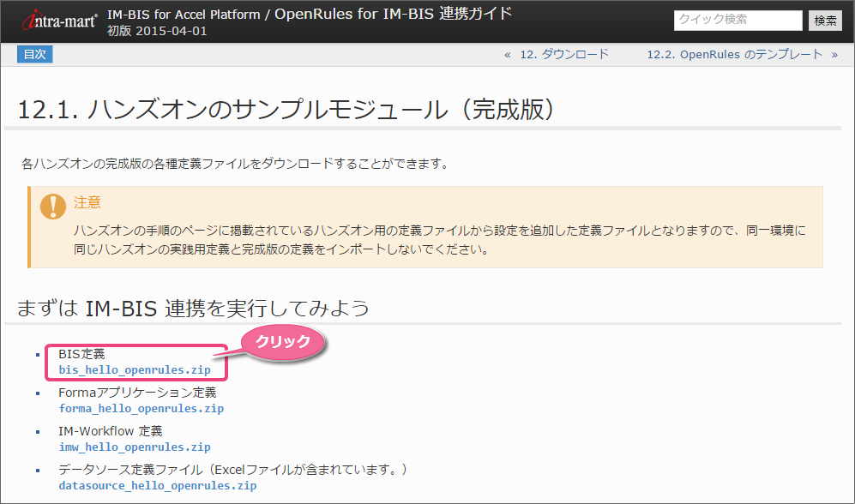Click the BIS定義 label
Viewport: 855px width, 504px height.
coord(81,354)
